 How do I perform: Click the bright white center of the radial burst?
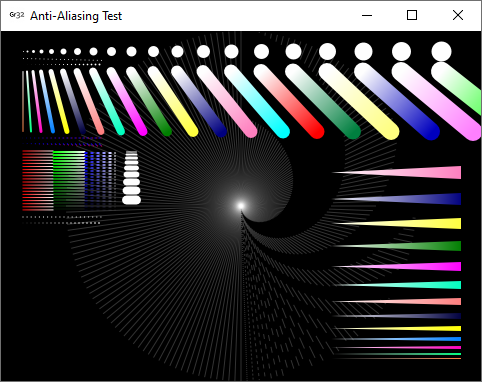(x=241, y=206)
